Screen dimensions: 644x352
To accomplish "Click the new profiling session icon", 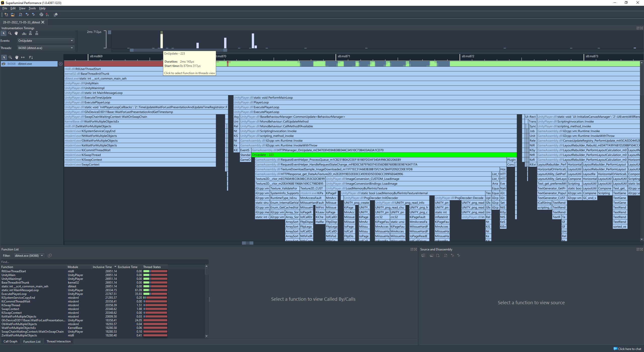I will pyautogui.click(x=6, y=15).
